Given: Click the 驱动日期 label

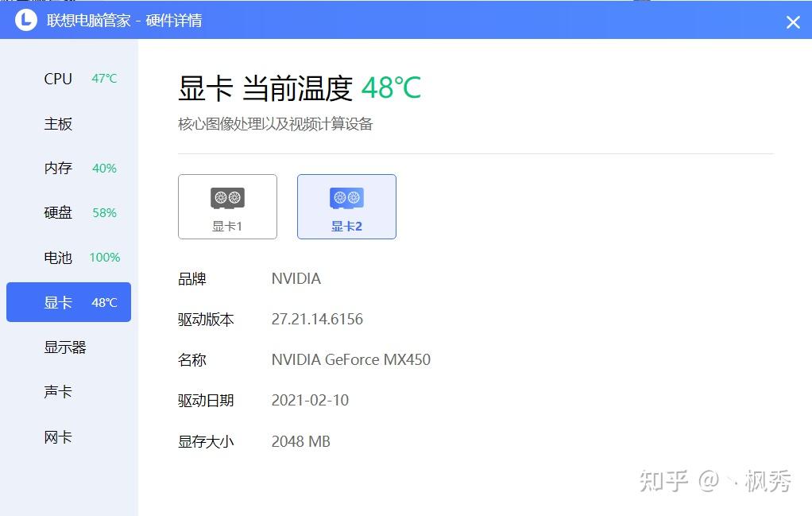Looking at the screenshot, I should tap(206, 401).
